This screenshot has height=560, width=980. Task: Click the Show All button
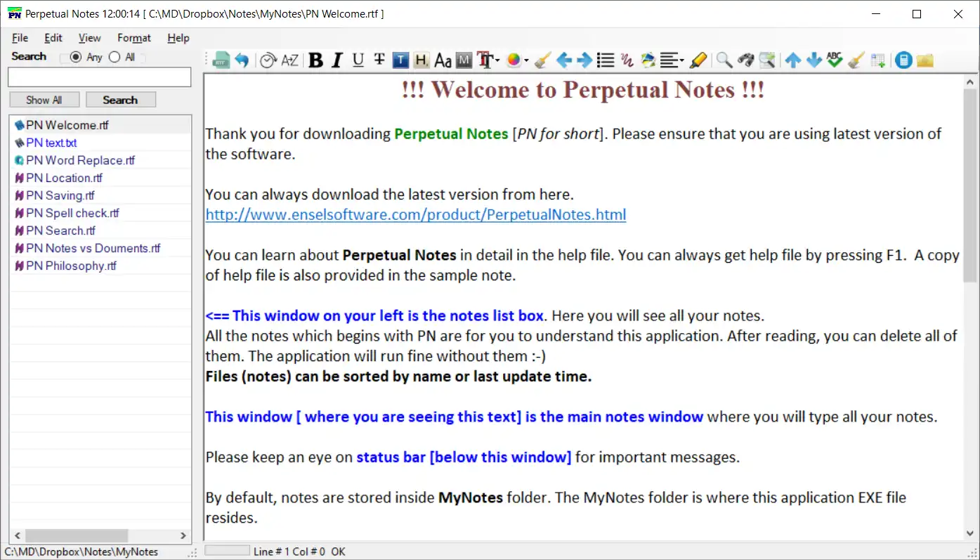point(44,100)
